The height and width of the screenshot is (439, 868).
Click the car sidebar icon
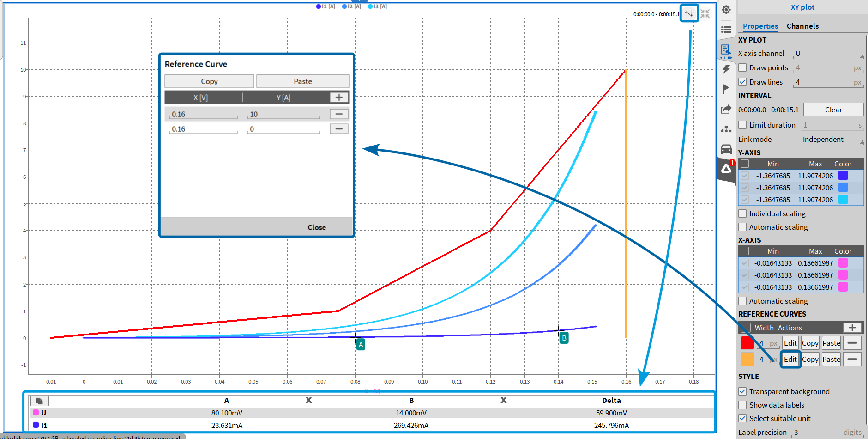[726, 149]
